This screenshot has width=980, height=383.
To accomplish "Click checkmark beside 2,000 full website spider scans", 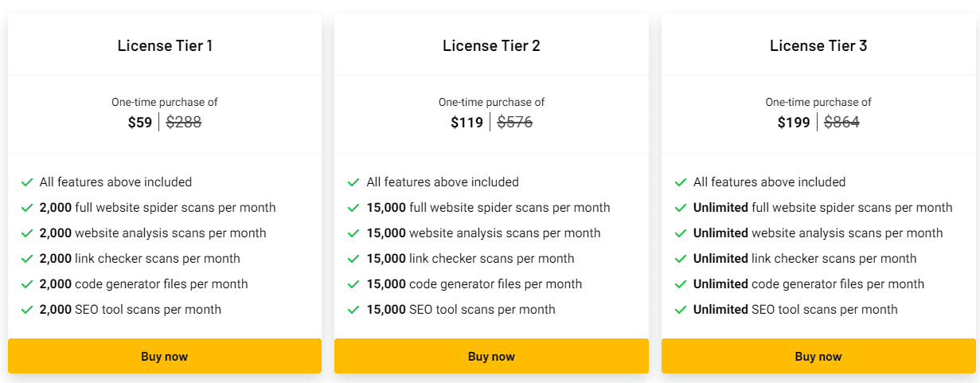I will tap(27, 208).
